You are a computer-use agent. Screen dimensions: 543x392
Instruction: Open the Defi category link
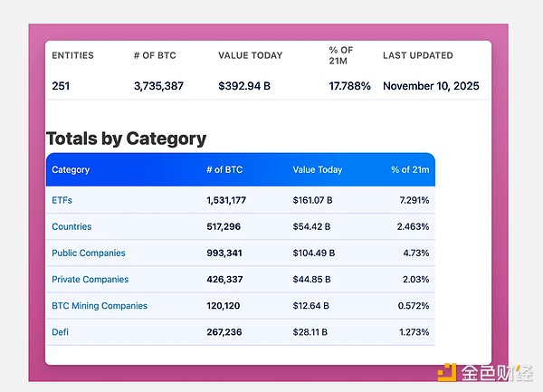coord(61,332)
